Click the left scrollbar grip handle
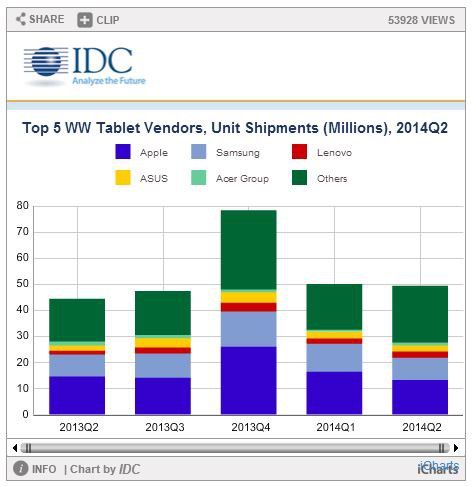 [28, 448]
